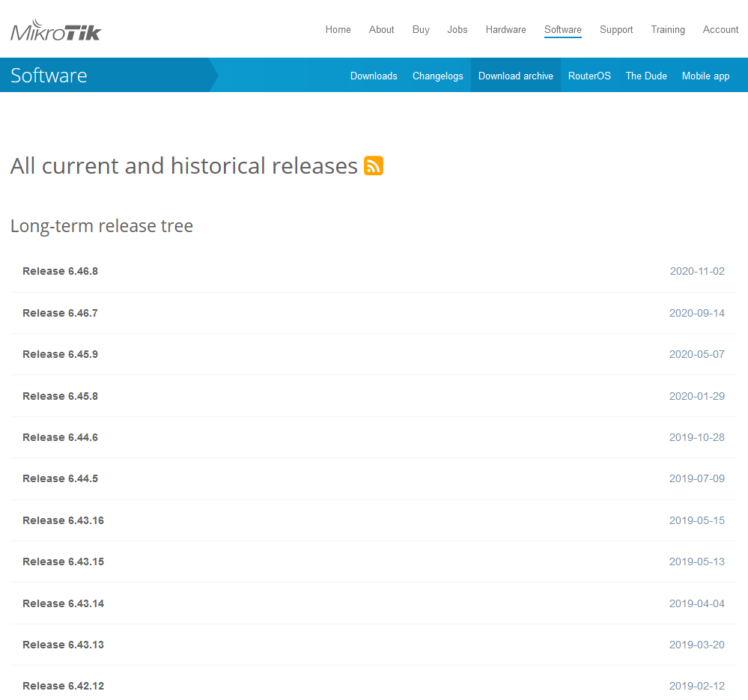The image size is (748, 700).
Task: Open the RouterOS section
Action: [589, 76]
